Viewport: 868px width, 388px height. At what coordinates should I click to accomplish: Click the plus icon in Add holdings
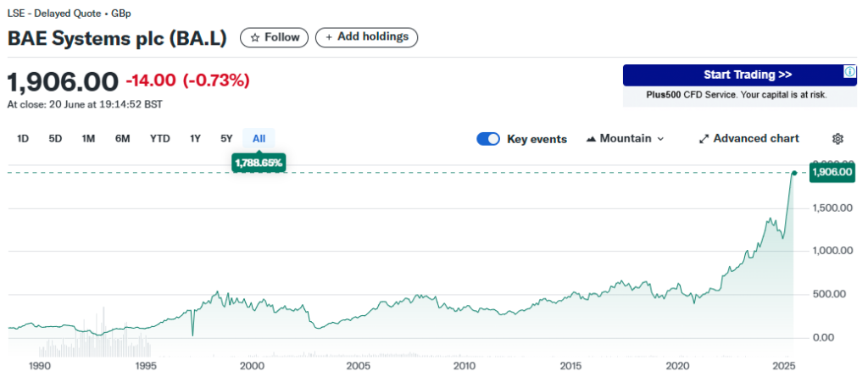tap(329, 37)
